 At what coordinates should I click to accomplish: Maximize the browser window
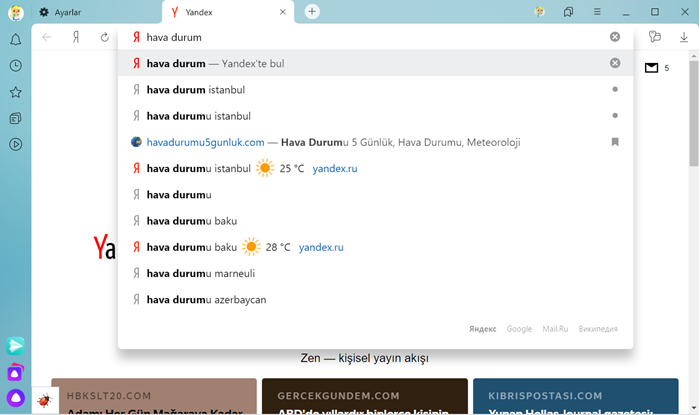(654, 12)
